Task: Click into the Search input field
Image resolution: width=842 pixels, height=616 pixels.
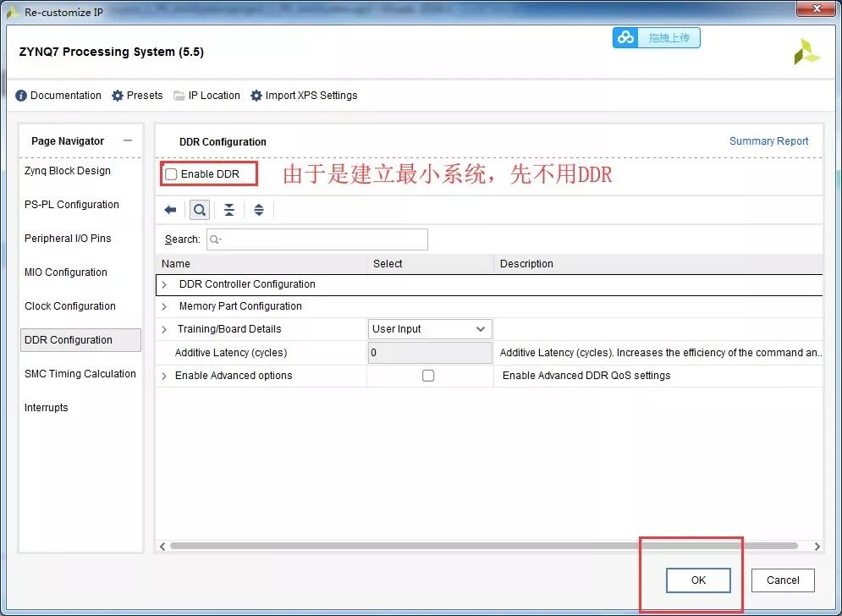Action: point(317,239)
